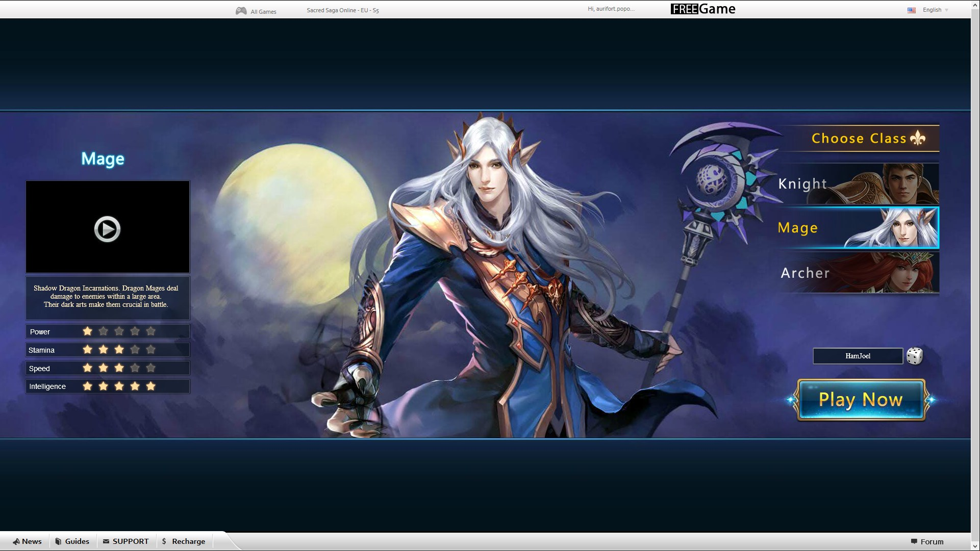The width and height of the screenshot is (980, 551).
Task: Open the Recharge link
Action: point(183,541)
